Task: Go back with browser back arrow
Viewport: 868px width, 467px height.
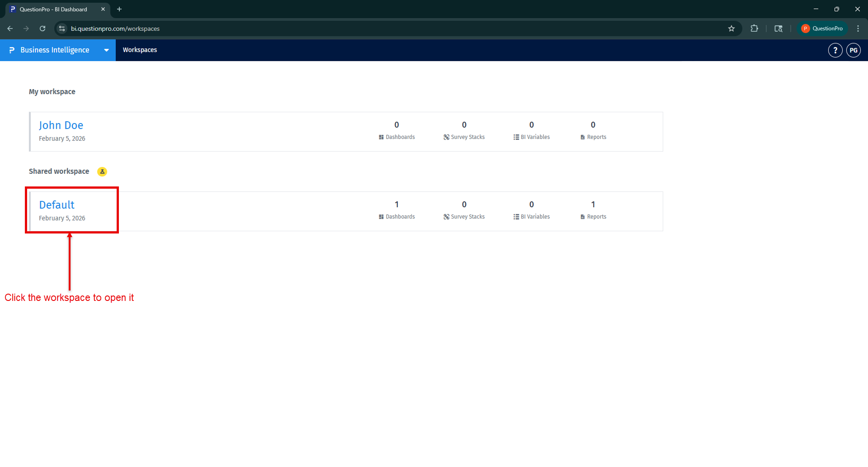Action: [x=10, y=29]
